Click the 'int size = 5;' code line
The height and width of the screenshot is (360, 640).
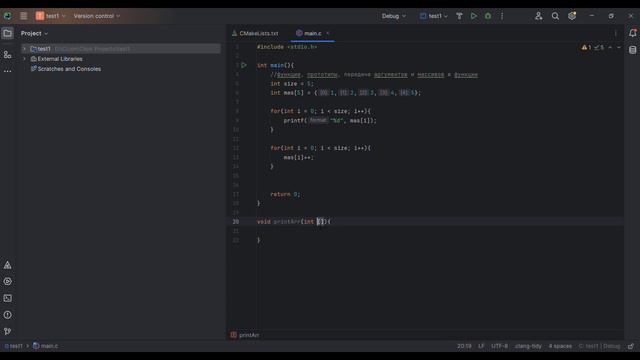(292, 84)
